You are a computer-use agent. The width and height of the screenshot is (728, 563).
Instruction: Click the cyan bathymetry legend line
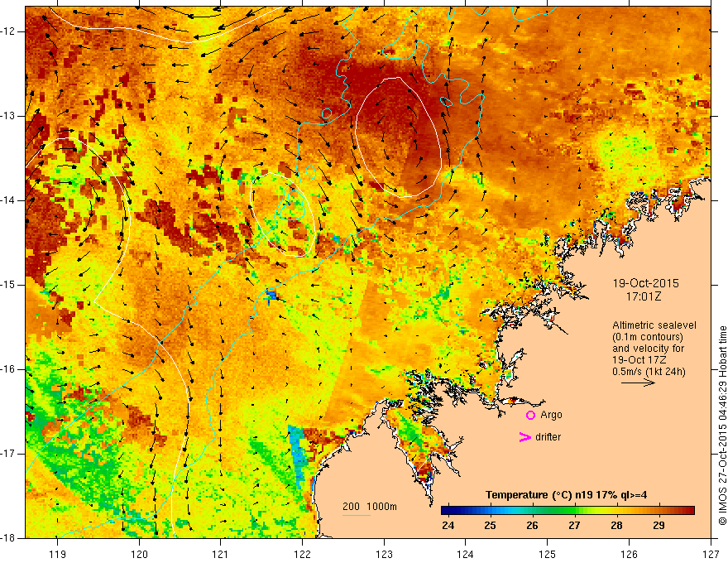356,515
